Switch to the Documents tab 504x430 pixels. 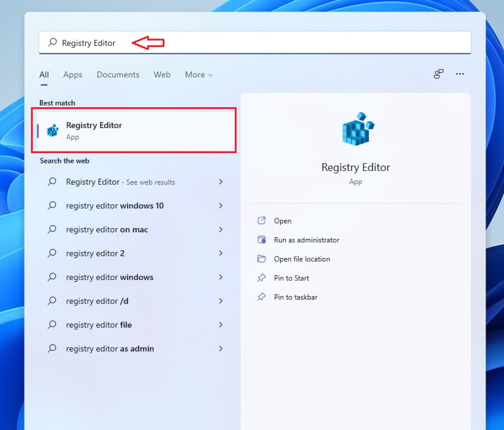tap(118, 75)
